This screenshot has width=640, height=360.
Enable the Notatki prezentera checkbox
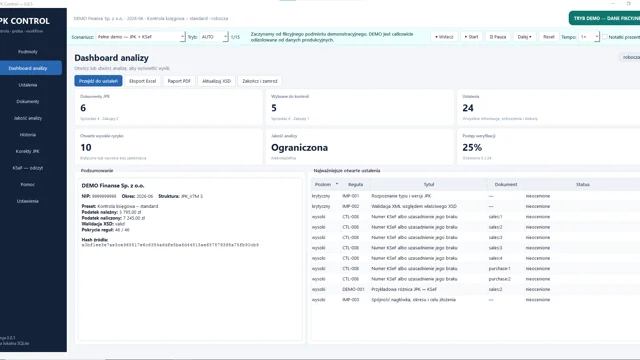coord(605,37)
